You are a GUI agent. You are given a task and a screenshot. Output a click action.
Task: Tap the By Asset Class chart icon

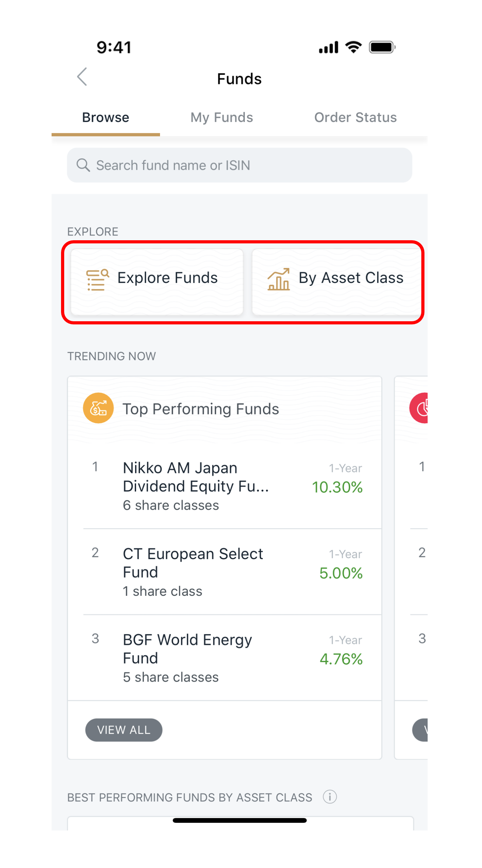(x=279, y=280)
